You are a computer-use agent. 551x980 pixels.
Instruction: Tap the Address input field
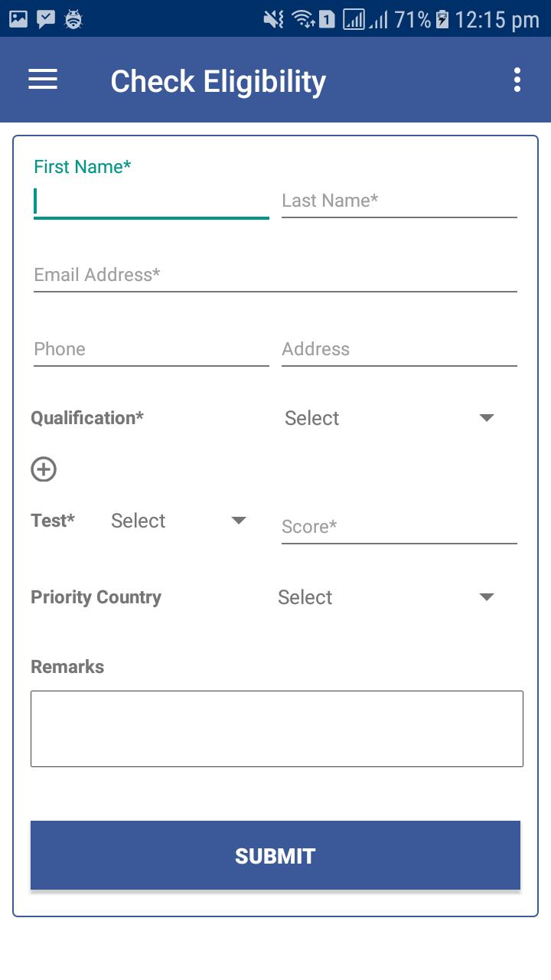[x=399, y=349]
